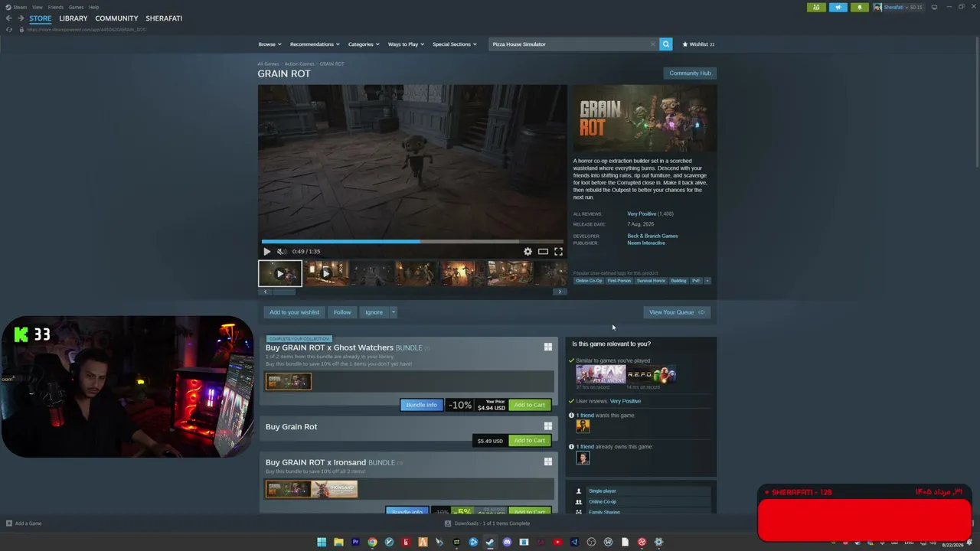Image resolution: width=980 pixels, height=551 pixels.
Task: Open the Community Hub
Action: 690,73
